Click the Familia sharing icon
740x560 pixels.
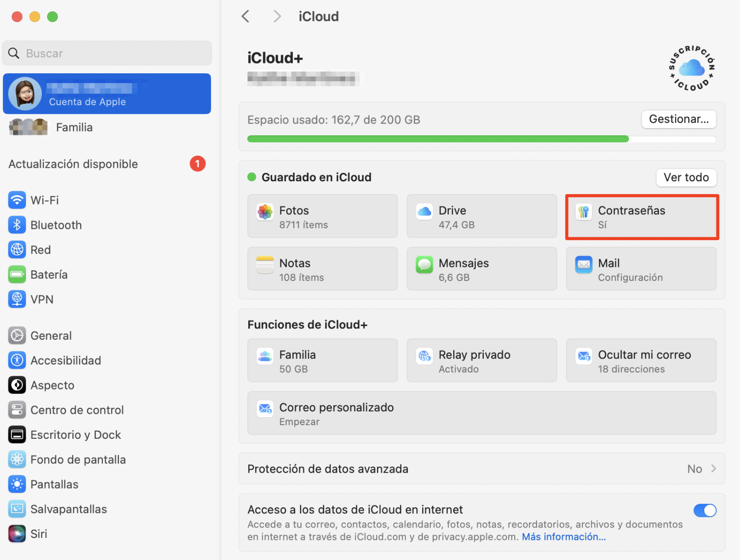(265, 356)
